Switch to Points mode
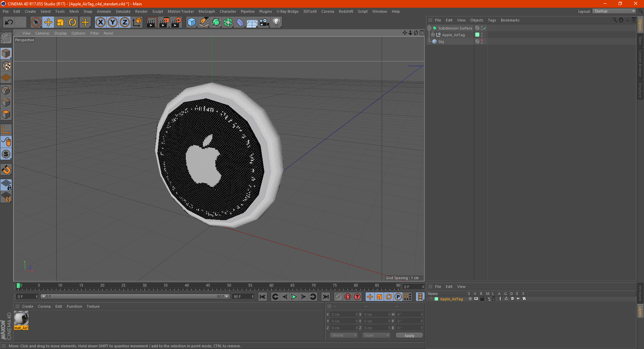The width and height of the screenshot is (644, 349). tap(6, 90)
